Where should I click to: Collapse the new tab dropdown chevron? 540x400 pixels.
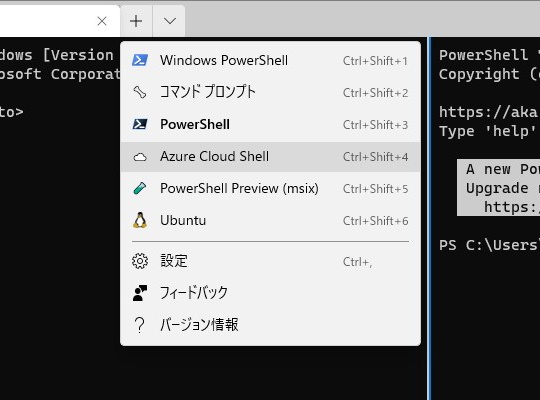[x=169, y=21]
